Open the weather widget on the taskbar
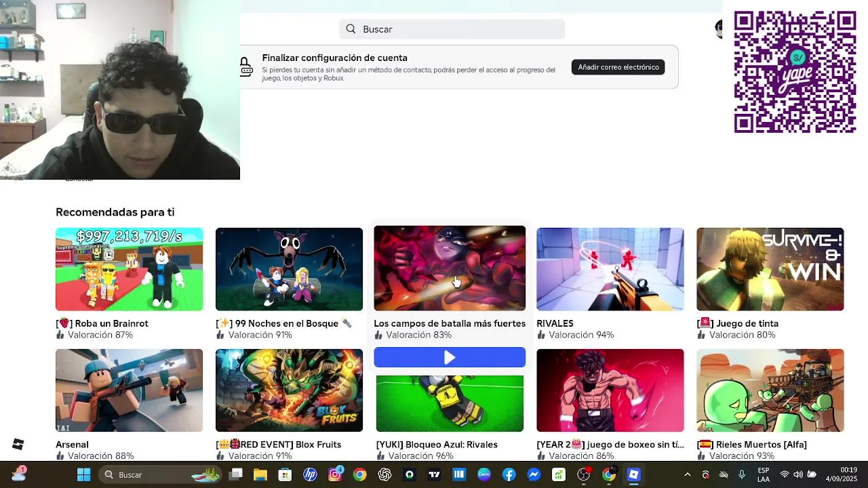The width and height of the screenshot is (868, 488). tap(18, 474)
